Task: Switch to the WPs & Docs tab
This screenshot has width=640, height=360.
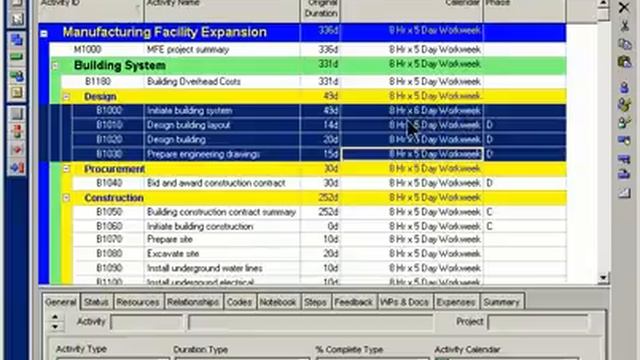Action: coord(404,302)
